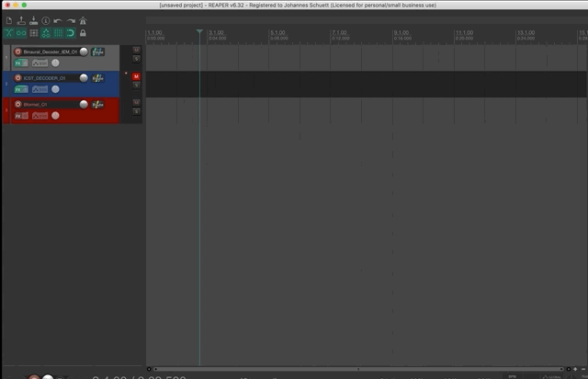
Task: Toggle auto-crossfade in the toolbar
Action: (x=8, y=33)
